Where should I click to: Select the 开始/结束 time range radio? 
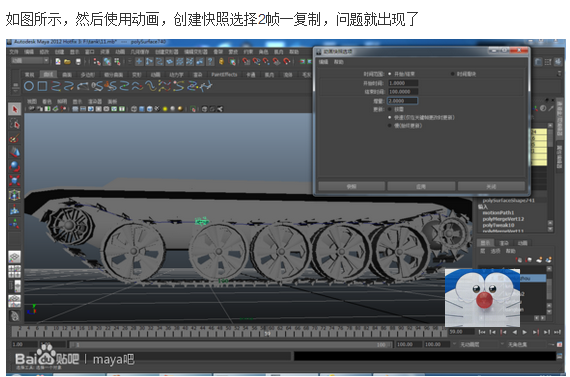pyautogui.click(x=389, y=74)
